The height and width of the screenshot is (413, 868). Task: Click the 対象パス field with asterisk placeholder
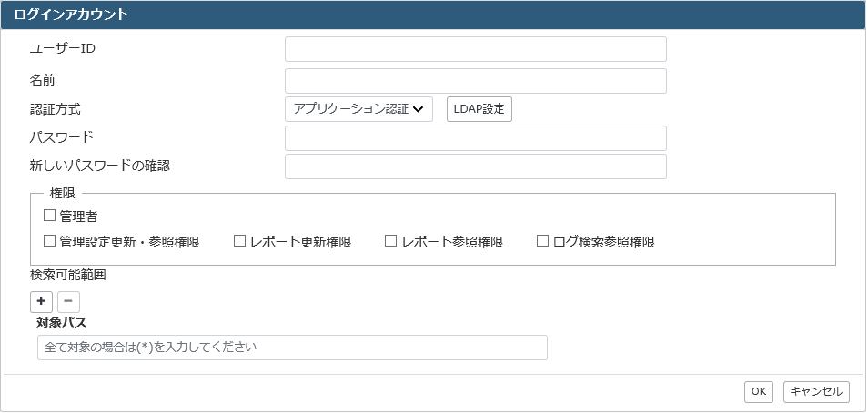292,348
